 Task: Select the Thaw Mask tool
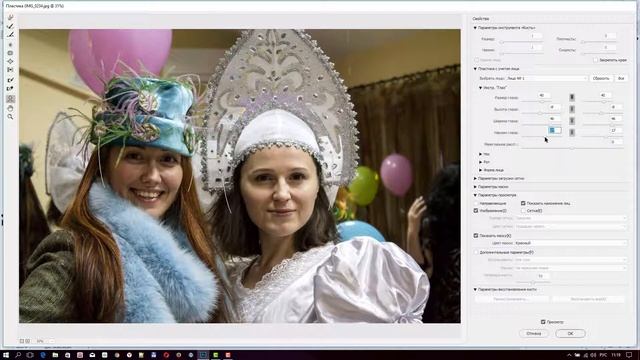(x=10, y=89)
